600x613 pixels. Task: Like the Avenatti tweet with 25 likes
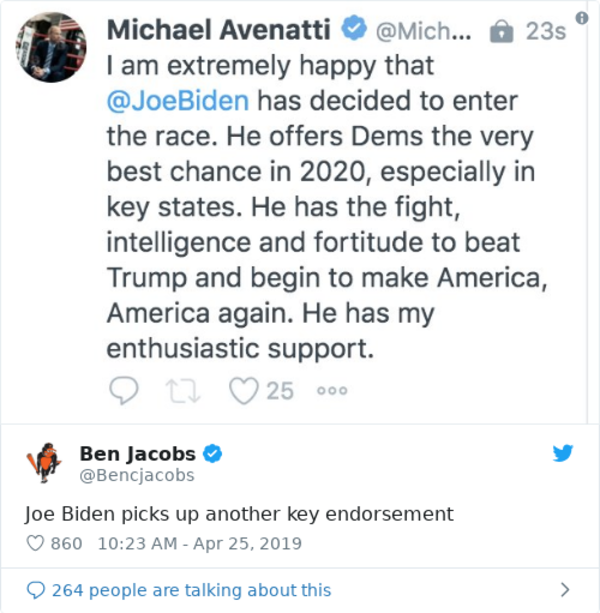pyautogui.click(x=244, y=389)
